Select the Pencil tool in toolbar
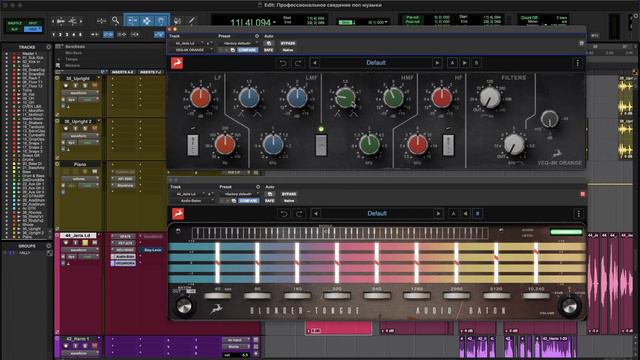Image resolution: width=640 pixels, height=360 pixels. [x=191, y=20]
